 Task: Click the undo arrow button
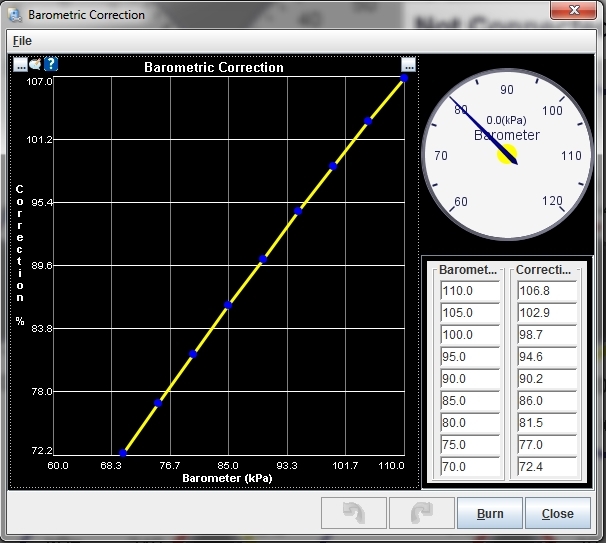point(353,513)
